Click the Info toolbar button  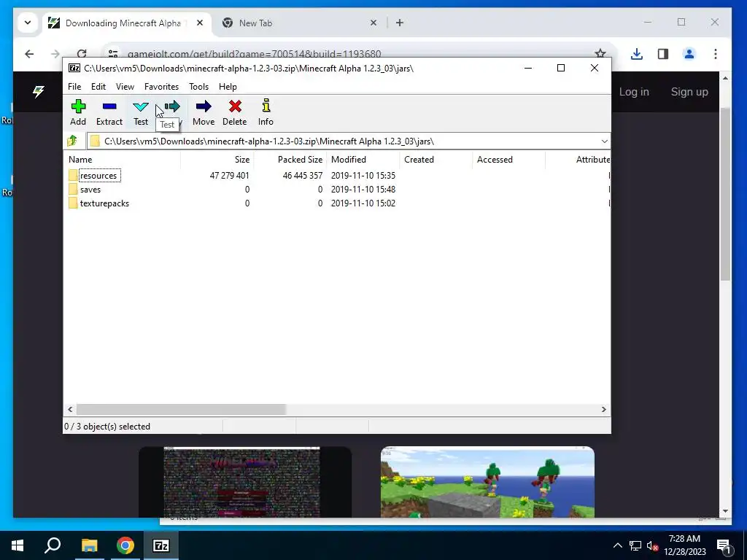click(266, 112)
